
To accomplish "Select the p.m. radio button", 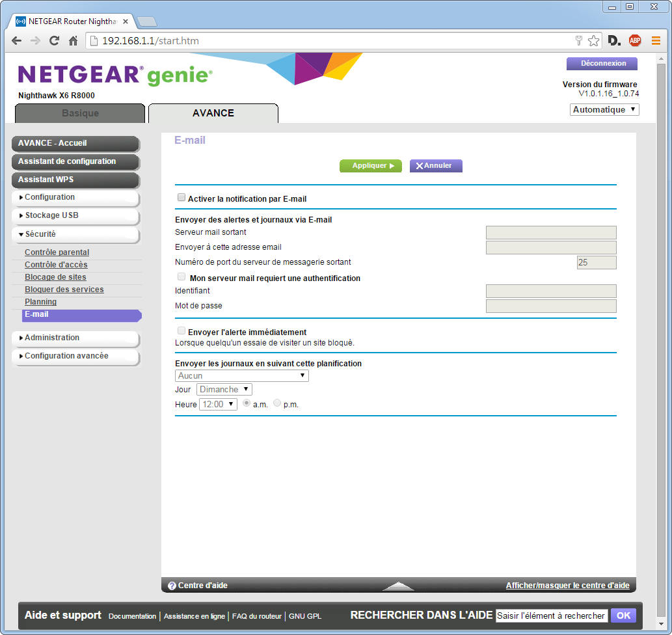I will (278, 403).
